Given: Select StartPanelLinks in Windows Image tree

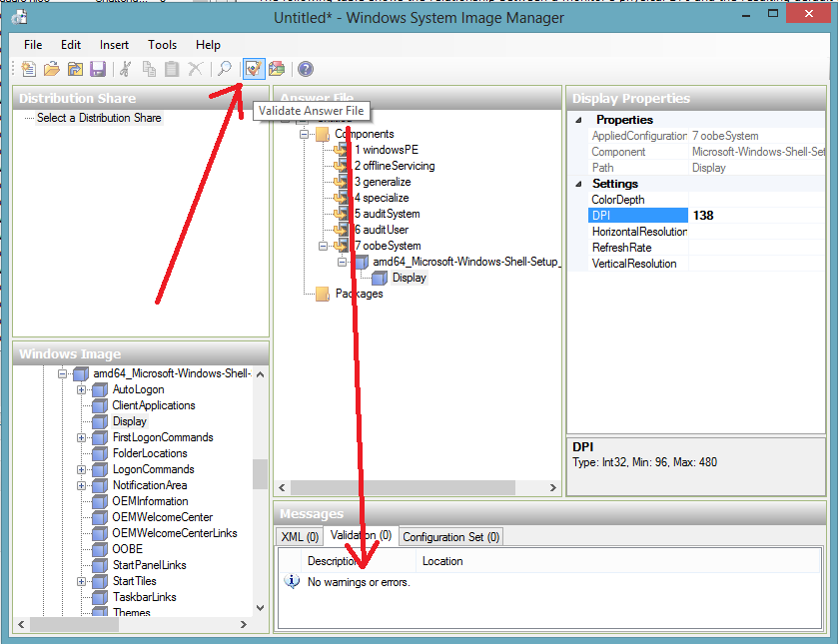Looking at the screenshot, I should (x=150, y=565).
